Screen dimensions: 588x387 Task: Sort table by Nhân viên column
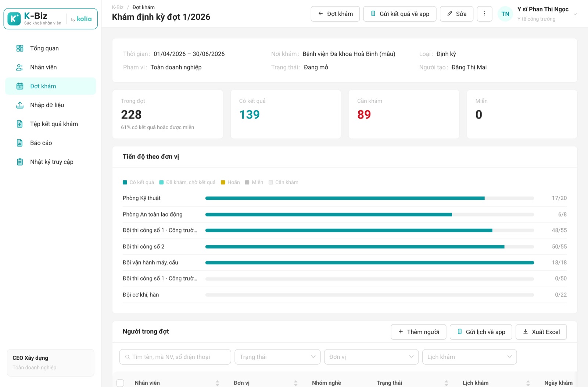coord(217,383)
